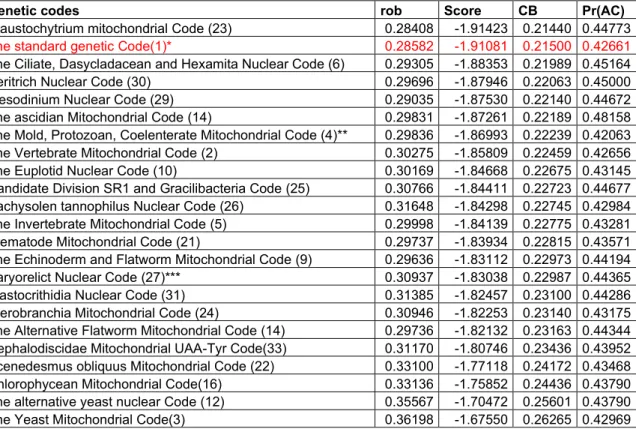Select the alternative yeast nuclear Code (12)
Screen dimensions: 636x429
(112, 402)
